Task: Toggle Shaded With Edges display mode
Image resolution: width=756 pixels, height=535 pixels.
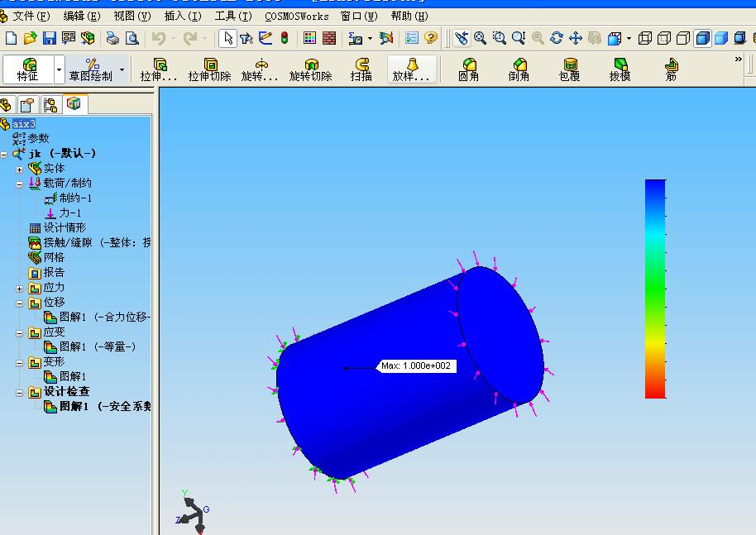Action: coord(702,37)
